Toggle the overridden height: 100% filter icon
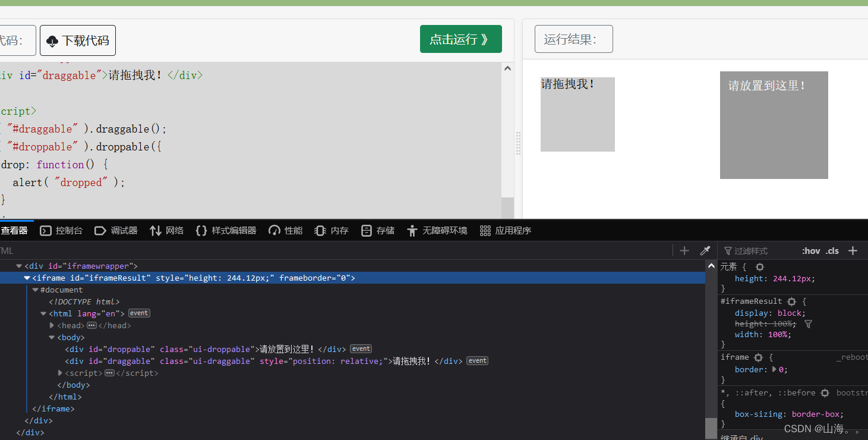 tap(807, 323)
